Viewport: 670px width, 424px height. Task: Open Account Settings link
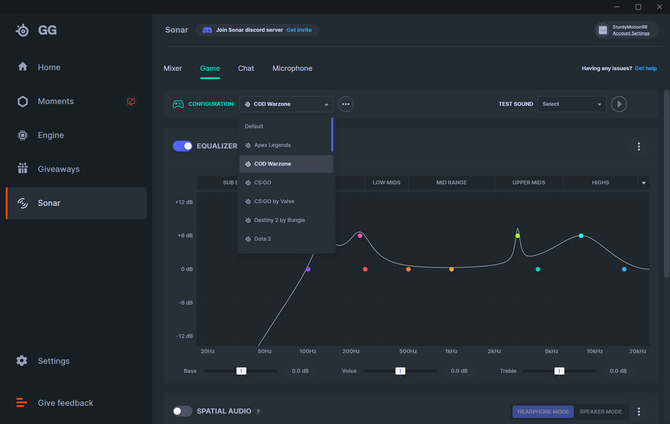point(631,33)
